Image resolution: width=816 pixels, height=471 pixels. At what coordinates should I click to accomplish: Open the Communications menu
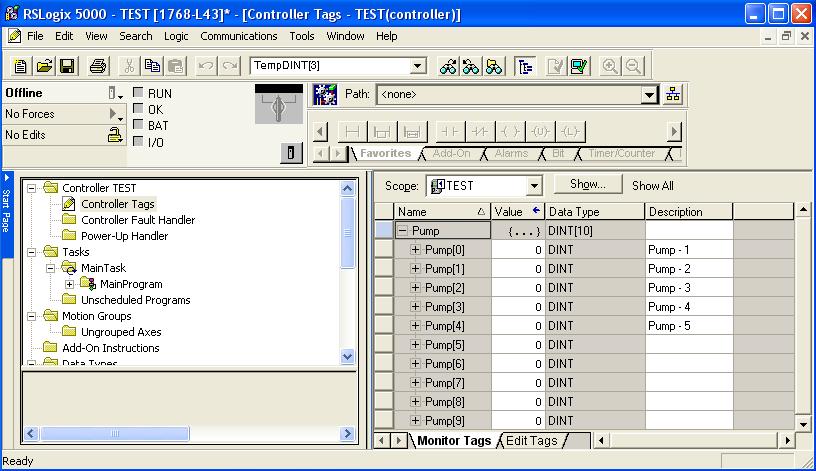pyautogui.click(x=238, y=36)
